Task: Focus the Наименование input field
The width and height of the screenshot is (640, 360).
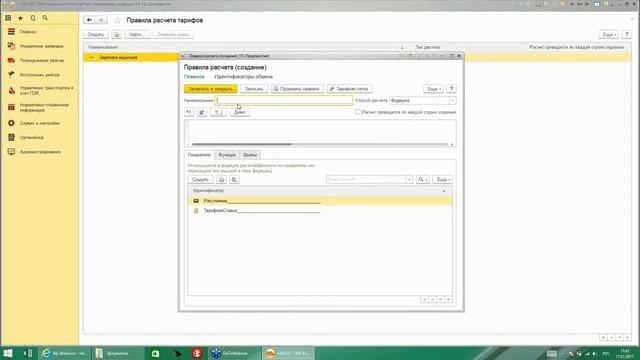Action: pyautogui.click(x=284, y=100)
